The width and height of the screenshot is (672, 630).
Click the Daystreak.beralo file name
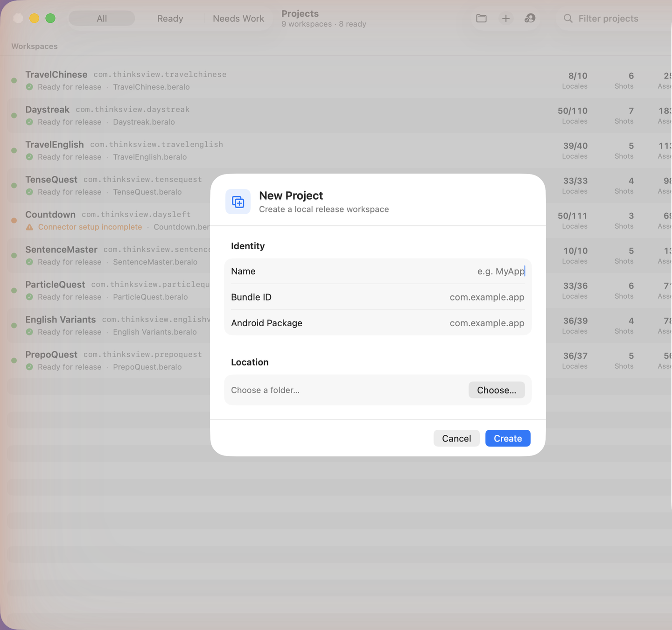(144, 122)
